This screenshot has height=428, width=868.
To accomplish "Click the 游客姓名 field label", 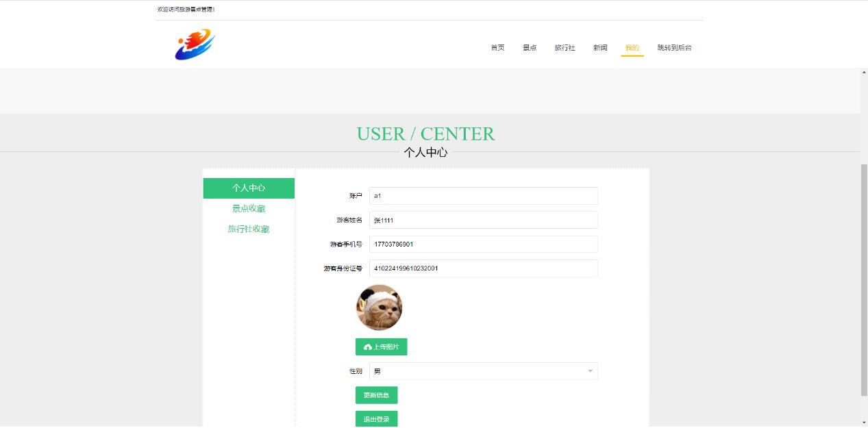I will pos(349,220).
